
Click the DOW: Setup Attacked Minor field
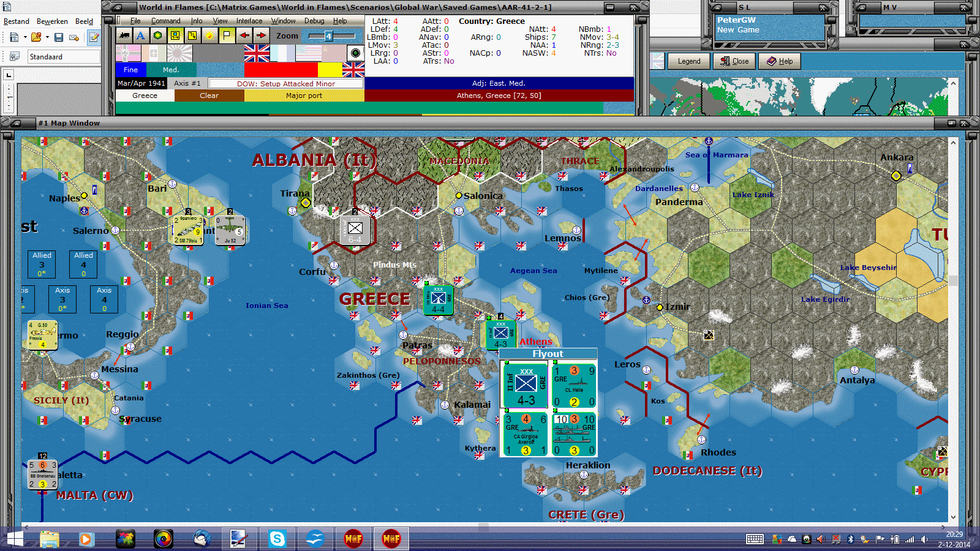click(x=285, y=83)
